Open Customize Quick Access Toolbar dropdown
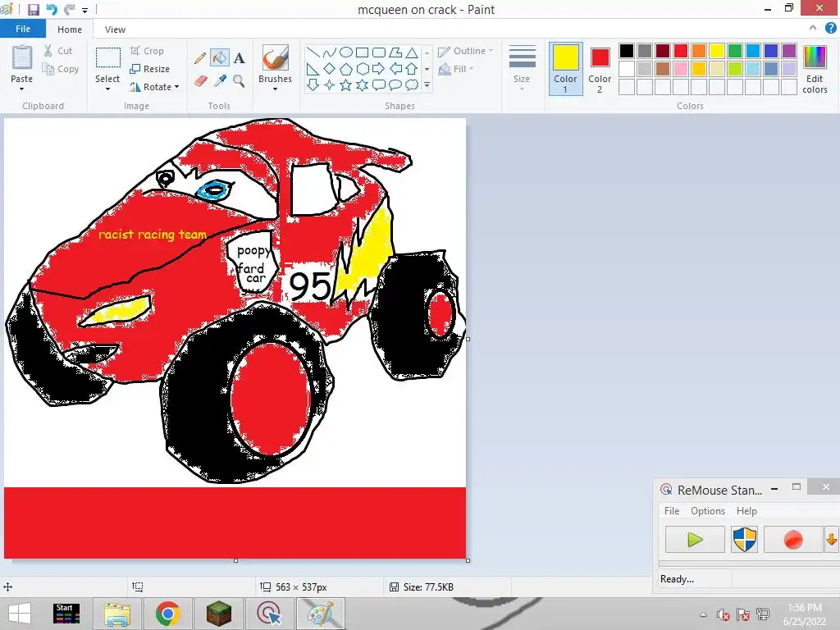This screenshot has height=630, width=840. 84,10
